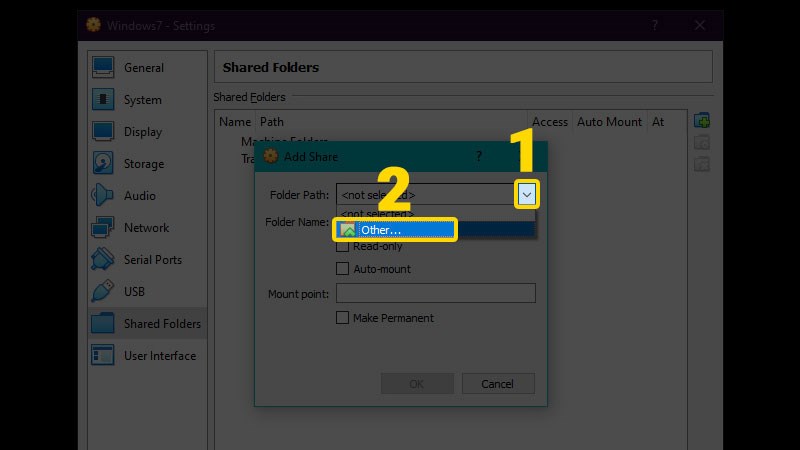Tick the Auto-mount checkbox
The image size is (800, 450).
click(x=342, y=269)
